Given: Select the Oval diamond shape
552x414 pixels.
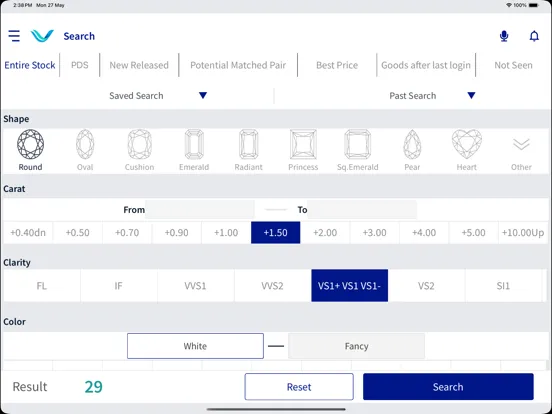Looking at the screenshot, I should (85, 150).
